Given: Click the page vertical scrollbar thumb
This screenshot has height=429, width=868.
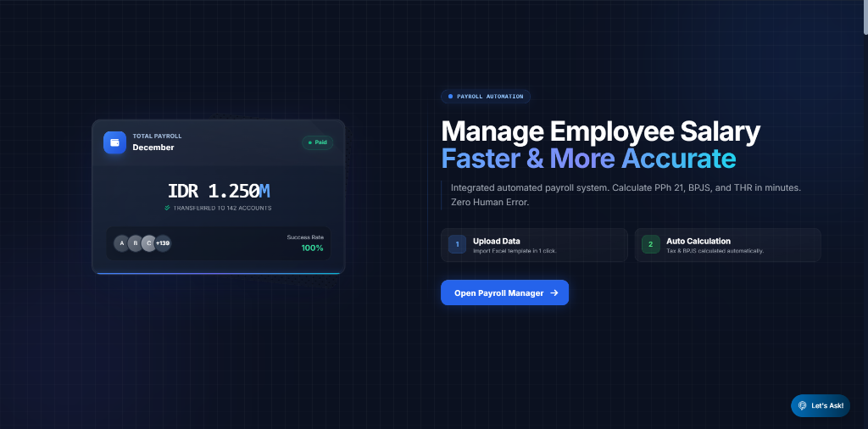Looking at the screenshot, I should (865, 17).
